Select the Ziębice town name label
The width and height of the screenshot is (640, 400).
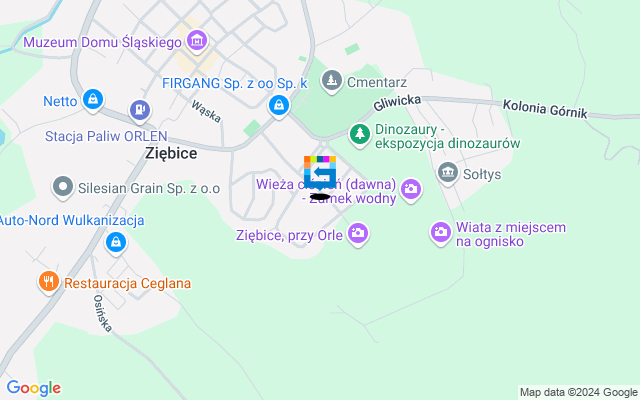(x=171, y=153)
